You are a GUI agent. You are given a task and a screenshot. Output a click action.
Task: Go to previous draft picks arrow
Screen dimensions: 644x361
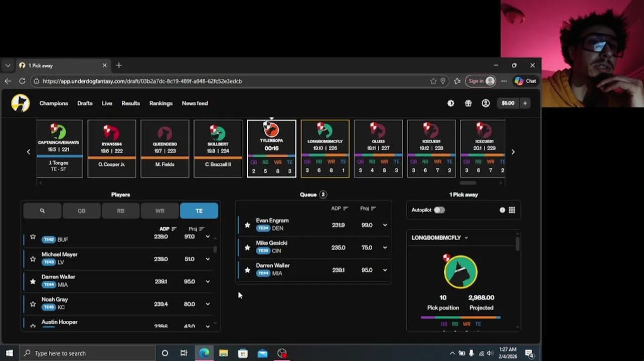[29, 151]
